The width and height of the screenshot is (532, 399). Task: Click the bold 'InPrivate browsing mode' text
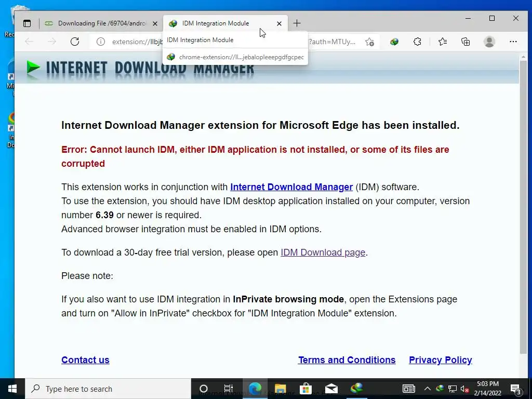click(288, 299)
